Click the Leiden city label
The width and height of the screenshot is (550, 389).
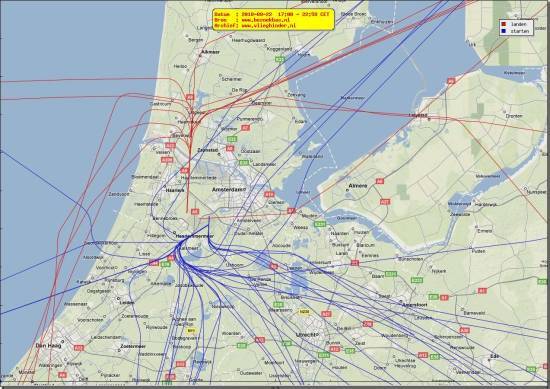coord(127,302)
